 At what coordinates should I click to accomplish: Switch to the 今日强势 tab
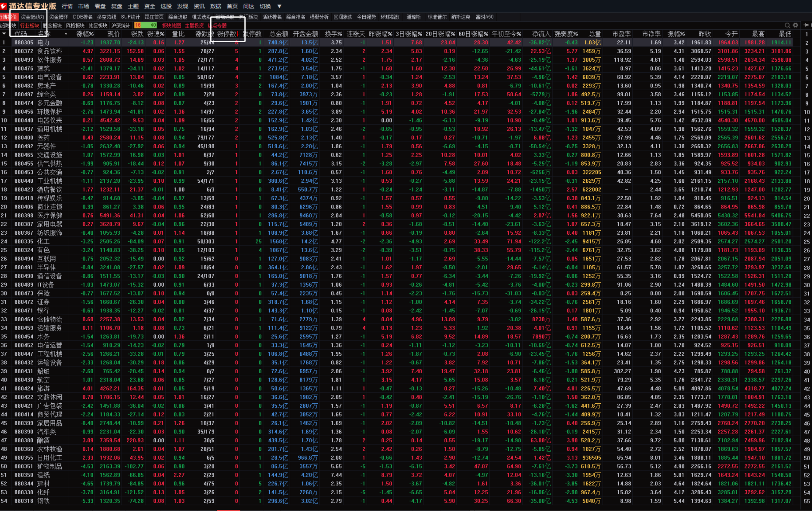pos(366,17)
